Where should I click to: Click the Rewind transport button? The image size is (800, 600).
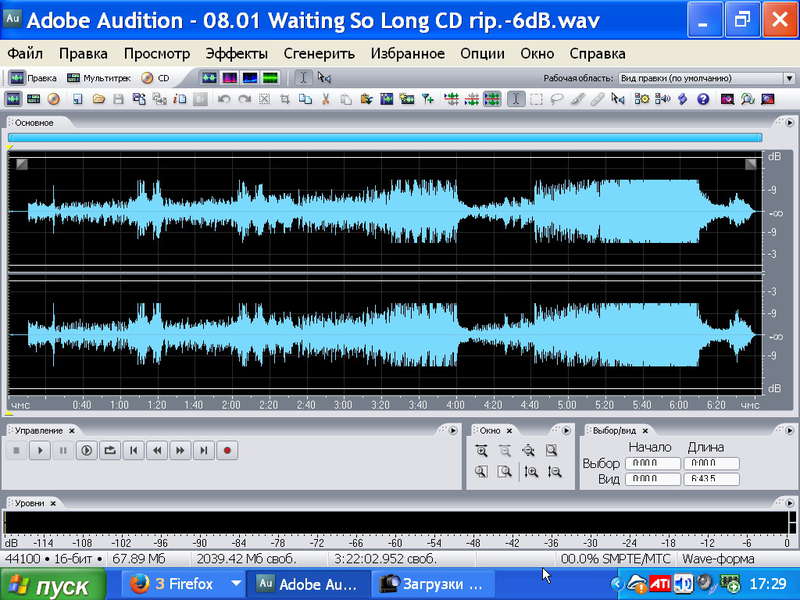click(157, 451)
